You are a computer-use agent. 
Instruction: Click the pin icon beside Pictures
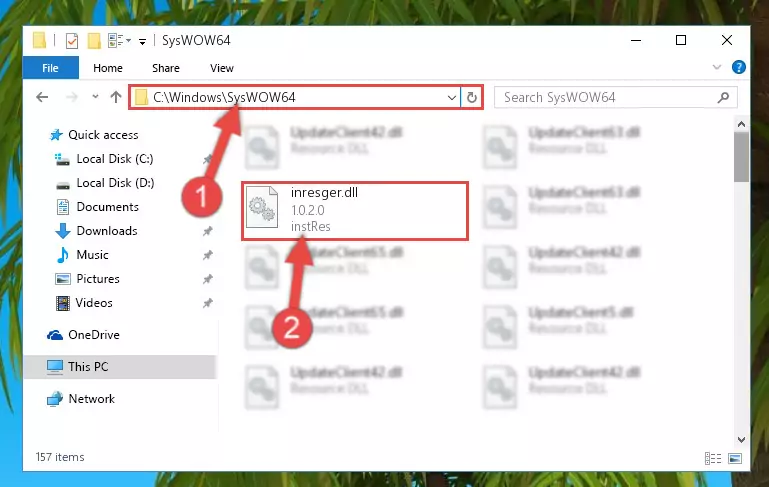click(x=207, y=279)
